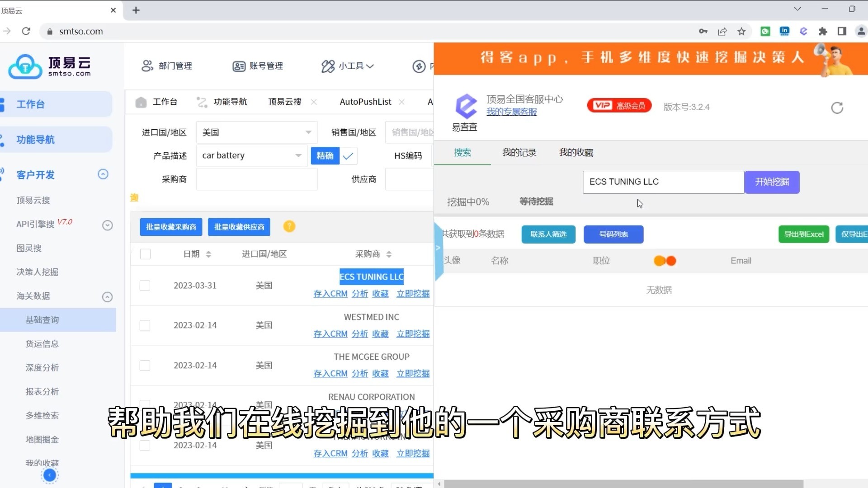Bookmark this page with star icon
Image resolution: width=868 pixels, height=488 pixels.
coord(741,31)
